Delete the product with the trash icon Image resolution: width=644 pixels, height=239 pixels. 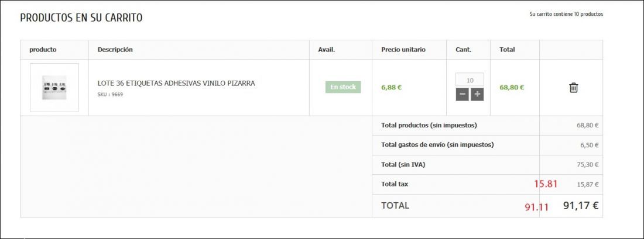(573, 88)
